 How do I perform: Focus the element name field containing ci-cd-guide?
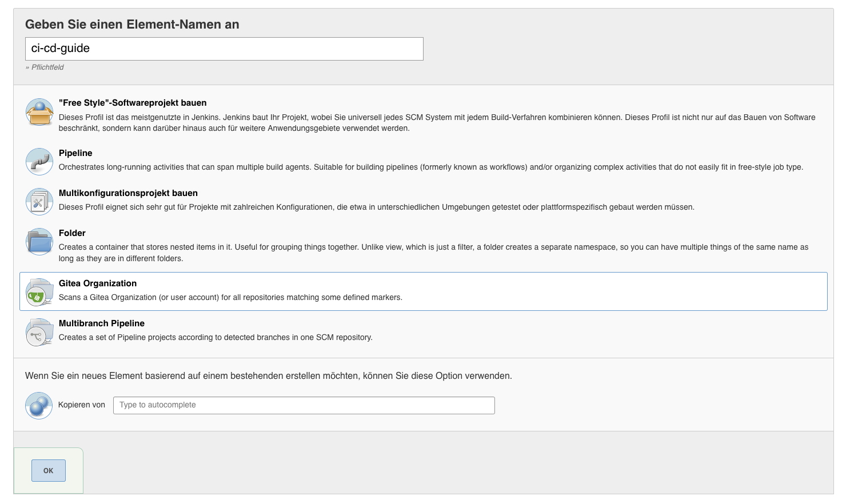click(224, 49)
